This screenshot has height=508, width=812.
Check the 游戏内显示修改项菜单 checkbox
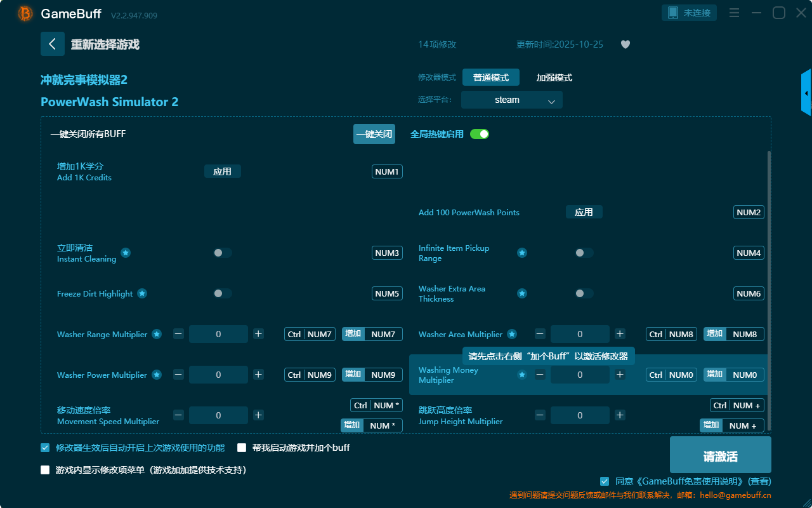[x=45, y=470]
